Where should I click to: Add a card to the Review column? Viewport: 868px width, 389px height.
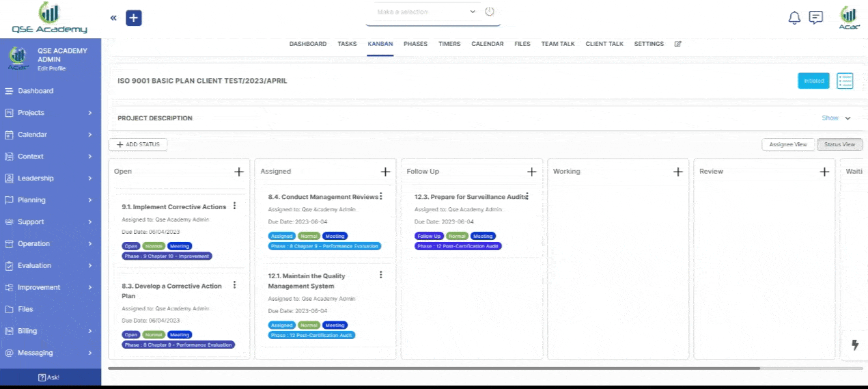coord(824,172)
